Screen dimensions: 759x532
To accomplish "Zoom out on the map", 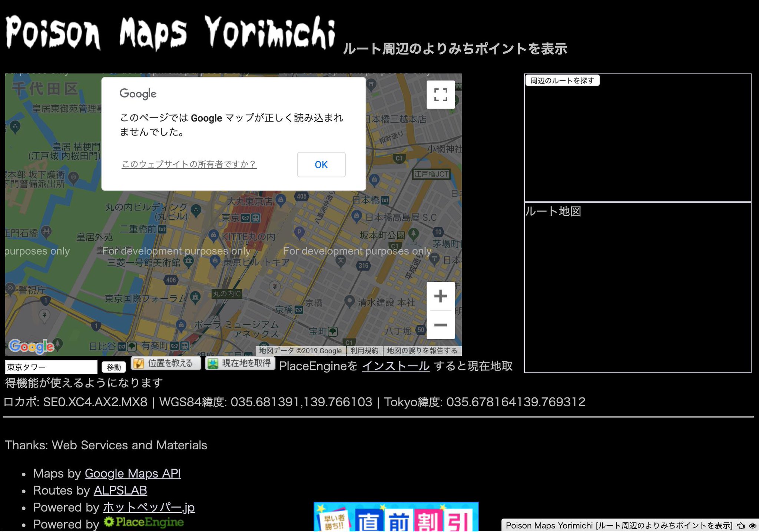I will [x=440, y=325].
